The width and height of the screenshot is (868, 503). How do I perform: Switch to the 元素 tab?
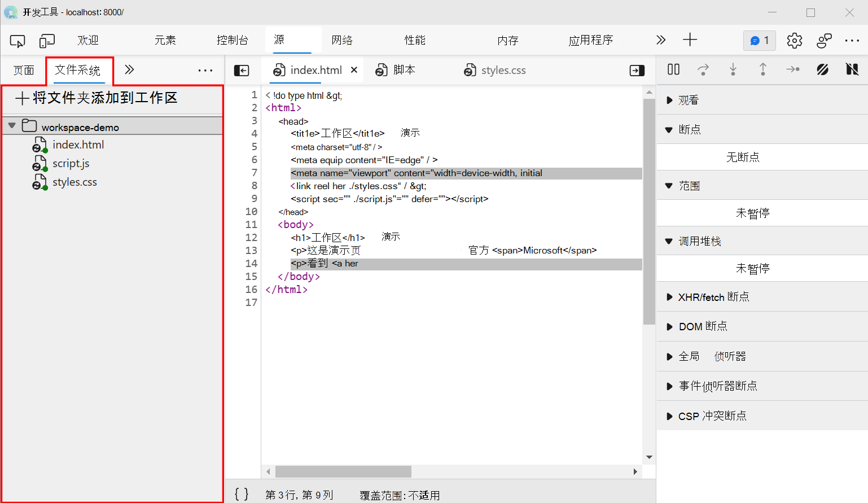[165, 40]
